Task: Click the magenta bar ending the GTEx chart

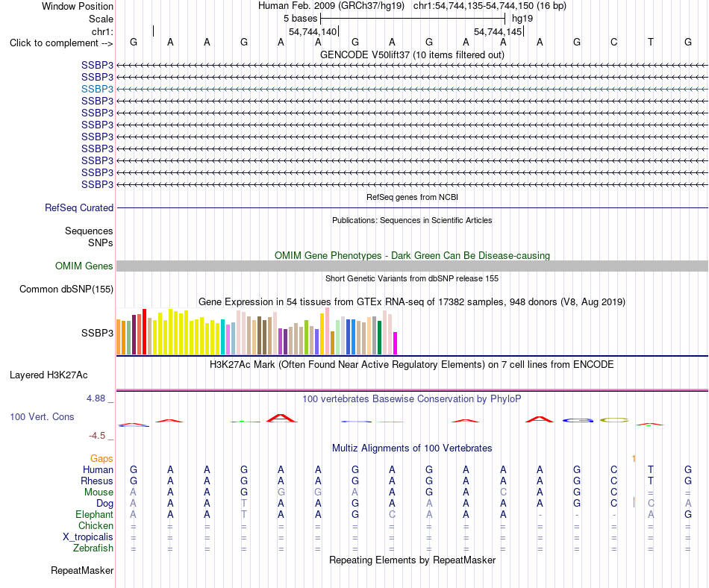Action: click(x=396, y=343)
